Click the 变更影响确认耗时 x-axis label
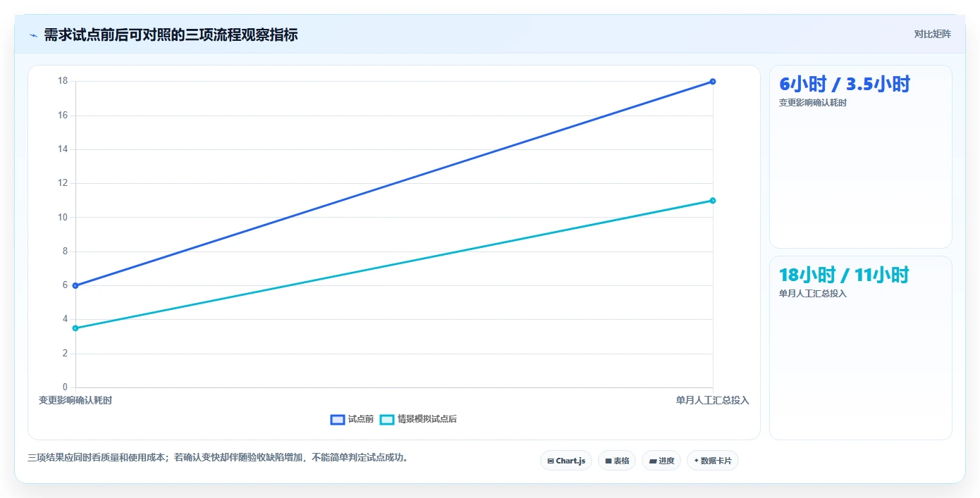980x498 pixels. [75, 400]
